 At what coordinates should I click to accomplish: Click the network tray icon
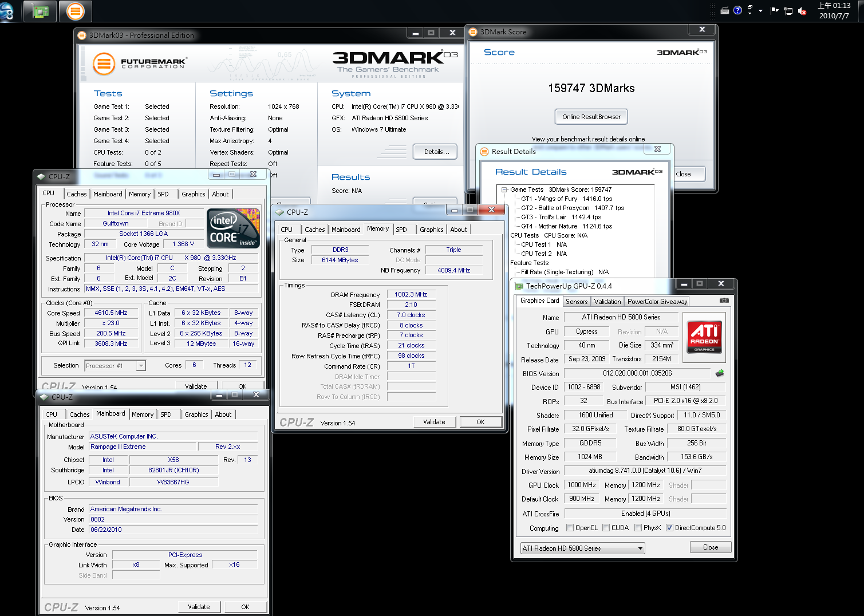pos(788,10)
